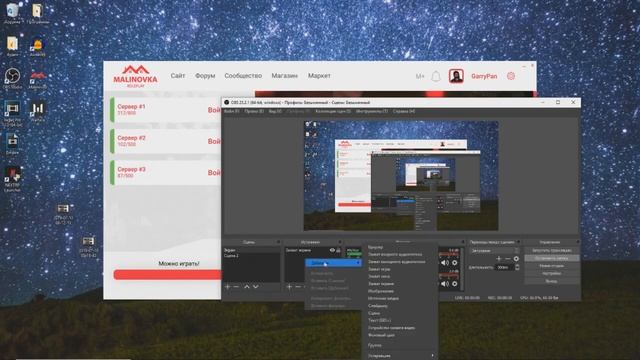Image resolution: width=640 pixels, height=360 pixels.
Task: Open Форум link in Malinovka launcher
Action: [x=205, y=76]
